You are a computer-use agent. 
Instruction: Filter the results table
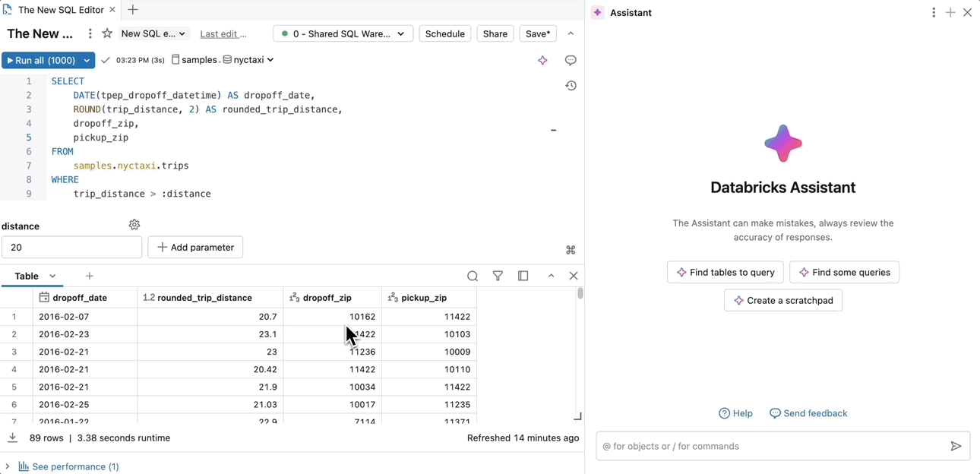(498, 276)
